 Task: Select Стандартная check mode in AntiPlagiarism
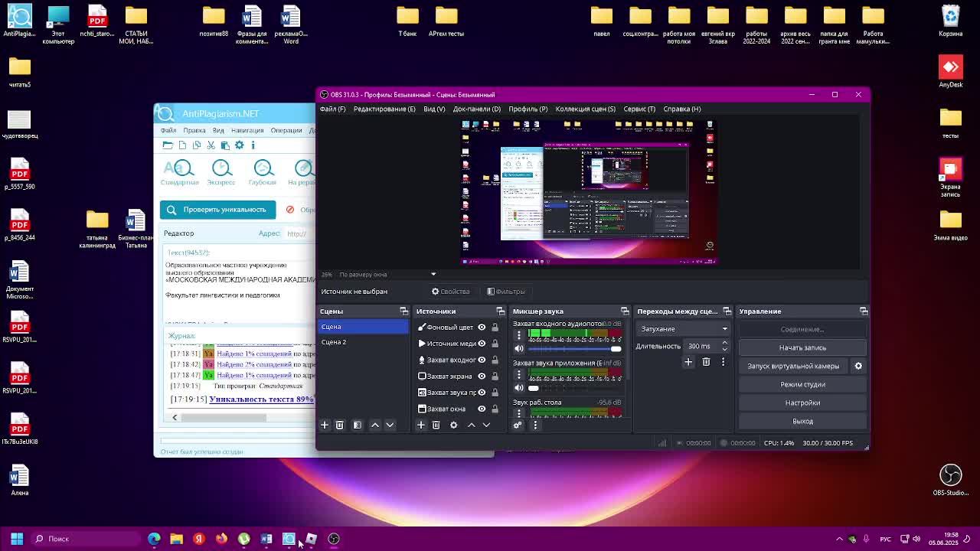180,172
